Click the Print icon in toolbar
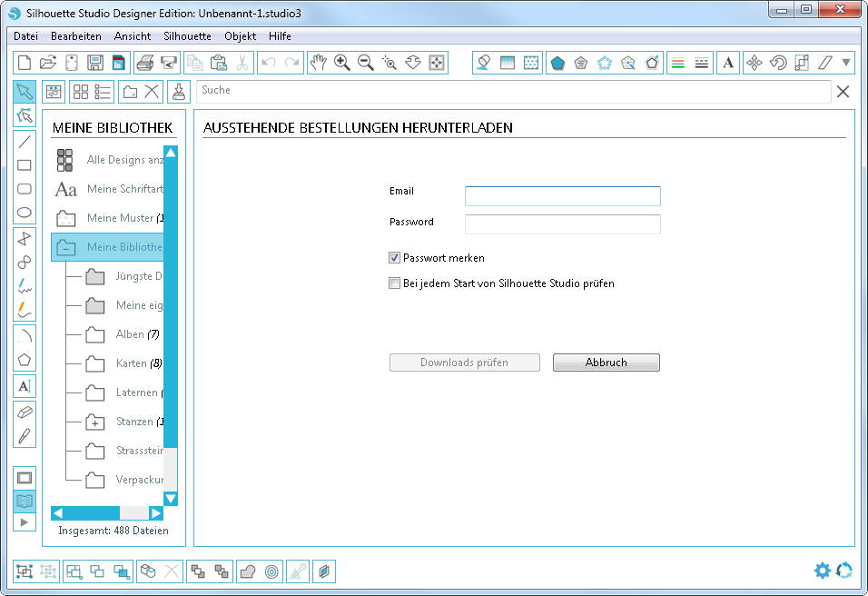Viewport: 868px width, 596px height. (x=143, y=63)
